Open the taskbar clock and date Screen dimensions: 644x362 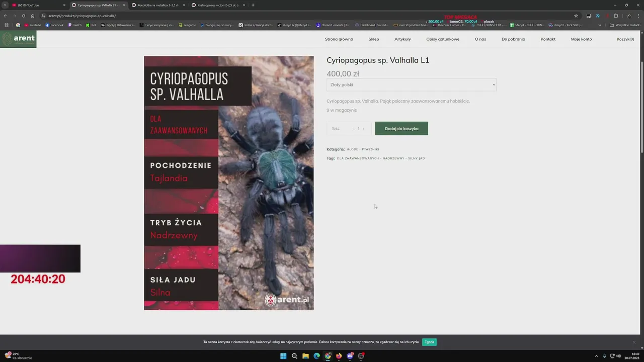632,356
